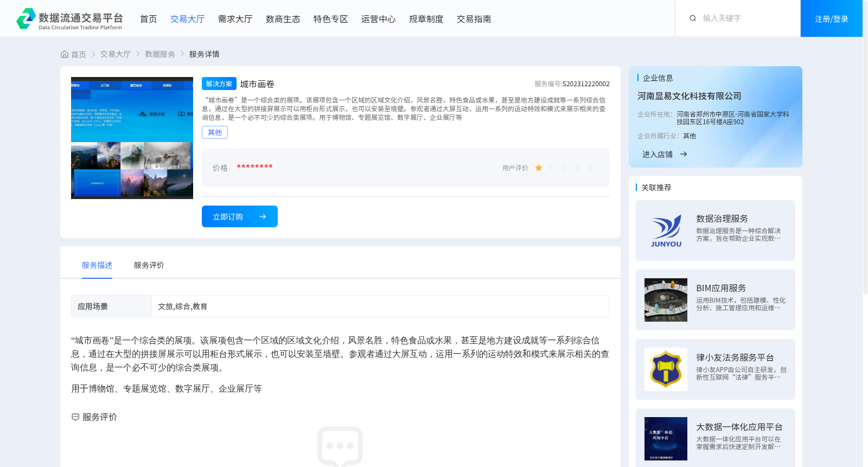Screen dimensions: 868x467
Task: Click the search magnifier icon
Action: (x=693, y=18)
